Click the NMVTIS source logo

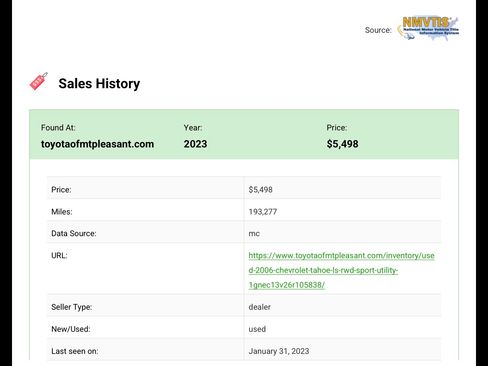click(428, 29)
